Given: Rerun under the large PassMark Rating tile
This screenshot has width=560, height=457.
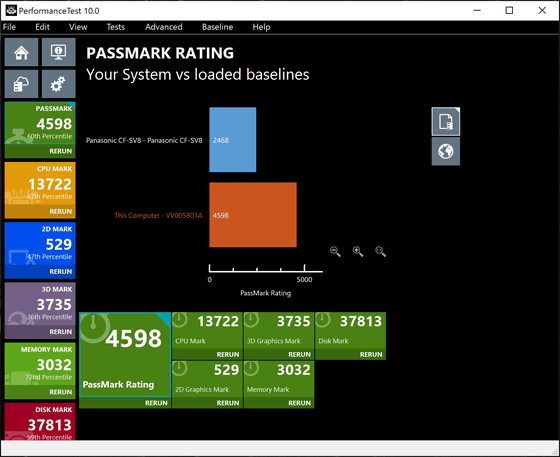Looking at the screenshot, I should 156,403.
